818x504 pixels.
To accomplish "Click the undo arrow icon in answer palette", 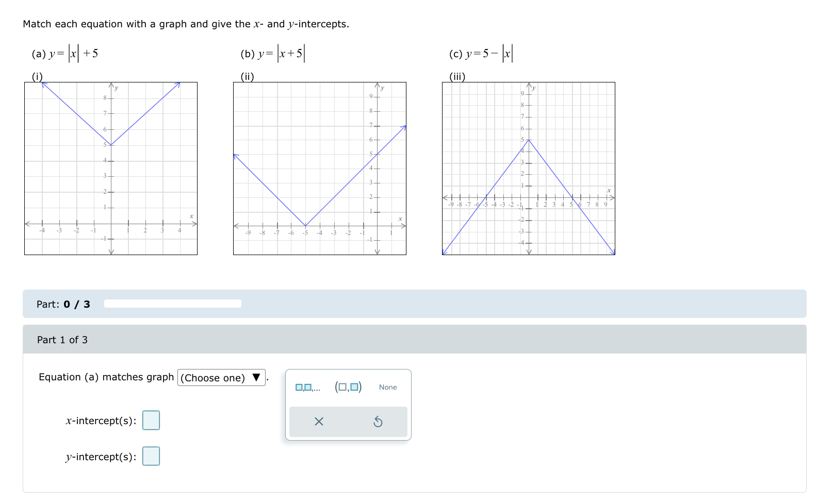I will 379,422.
